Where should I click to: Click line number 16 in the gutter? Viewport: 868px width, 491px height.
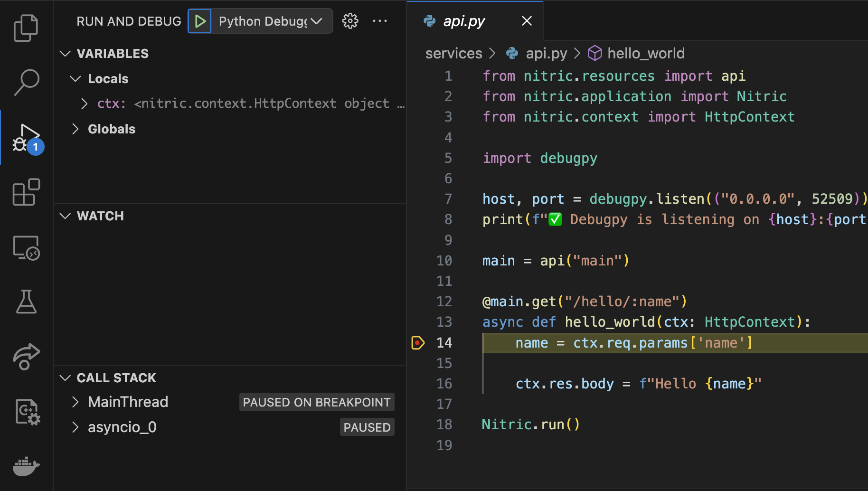point(444,384)
